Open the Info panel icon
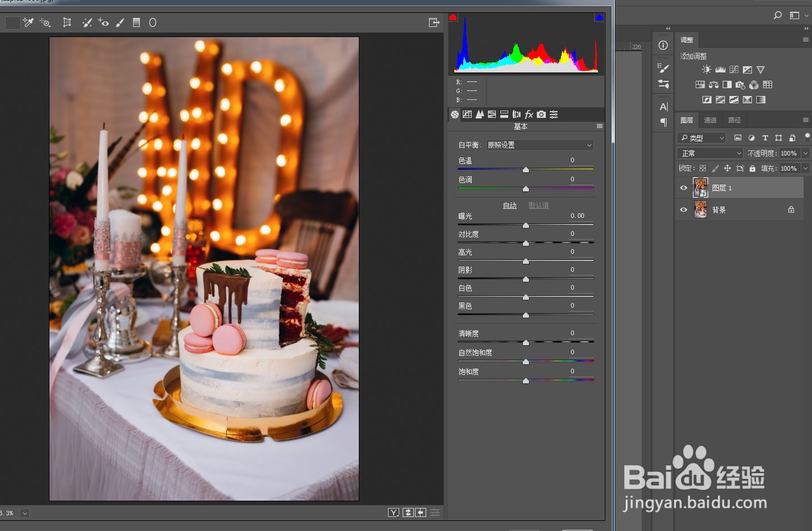The width and height of the screenshot is (812, 531). point(663,45)
